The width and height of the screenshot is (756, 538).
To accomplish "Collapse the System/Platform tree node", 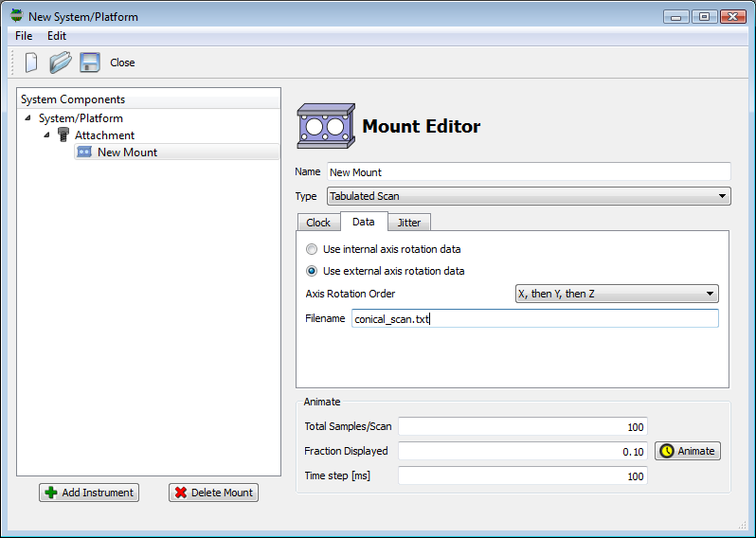I will click(x=28, y=118).
